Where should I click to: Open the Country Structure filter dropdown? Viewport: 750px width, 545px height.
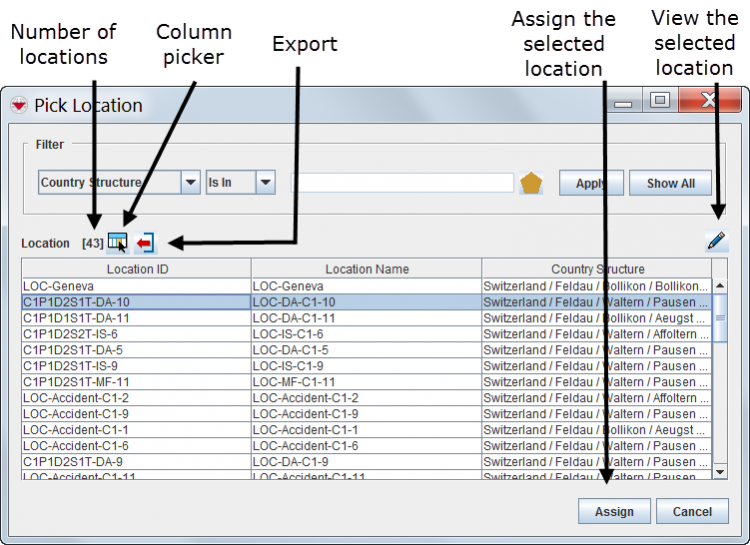coord(190,183)
